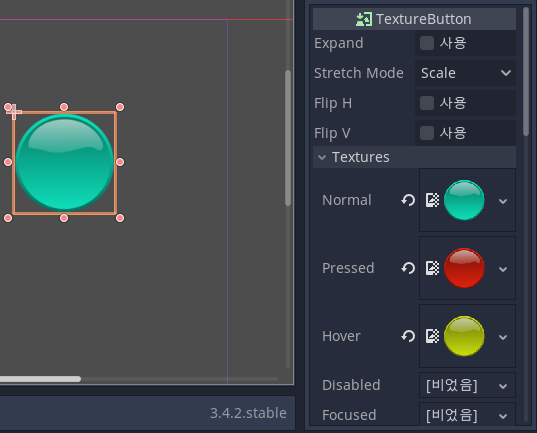
Task: Open the Disabled texture dropdown
Action: (467, 385)
